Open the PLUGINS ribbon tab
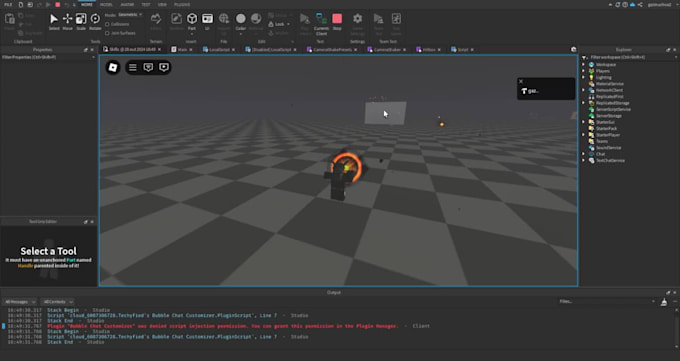 (182, 5)
